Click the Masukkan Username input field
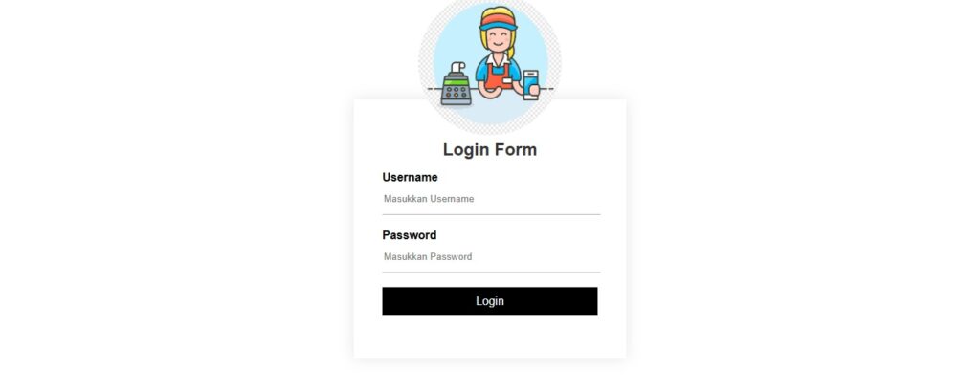This screenshot has height=391, width=980. (491, 199)
